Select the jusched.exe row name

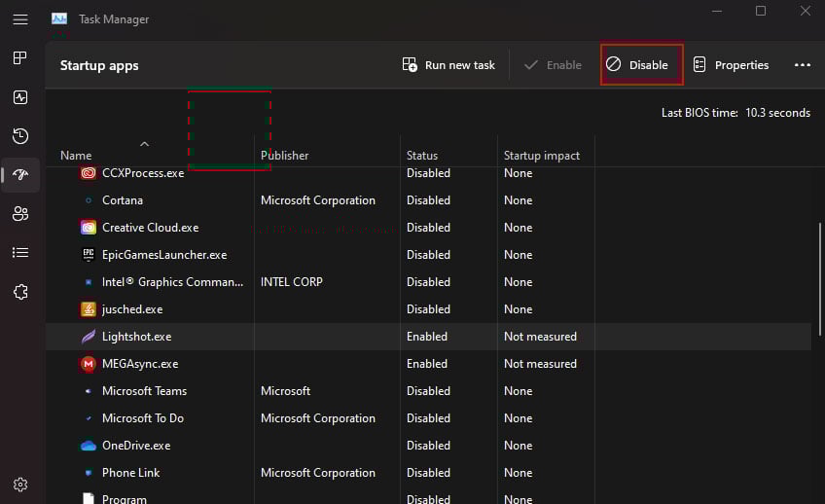(132, 309)
